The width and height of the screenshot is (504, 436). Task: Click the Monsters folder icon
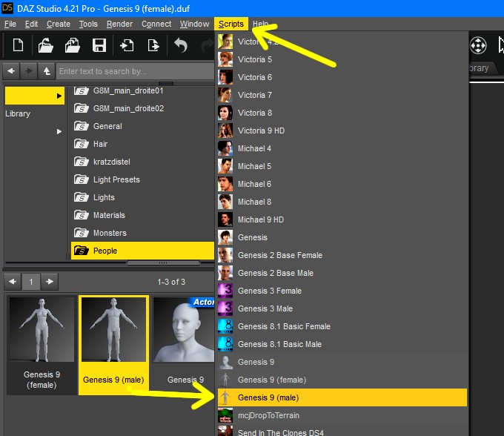click(x=82, y=233)
